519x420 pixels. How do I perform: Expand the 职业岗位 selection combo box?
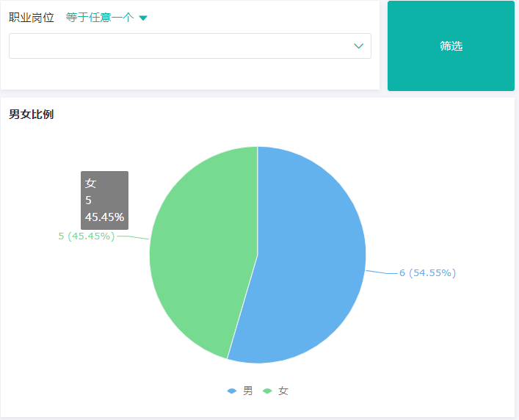[189, 46]
